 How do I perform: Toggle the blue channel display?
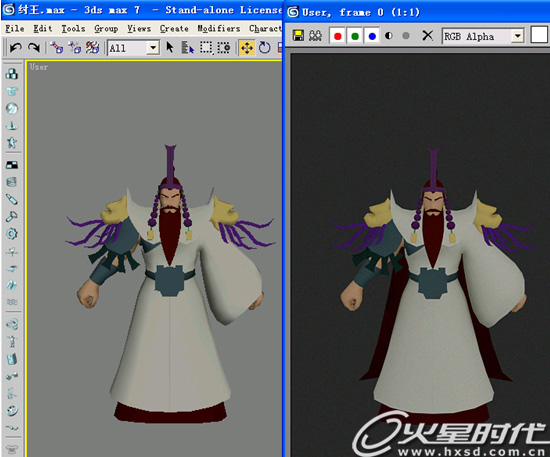tap(372, 36)
